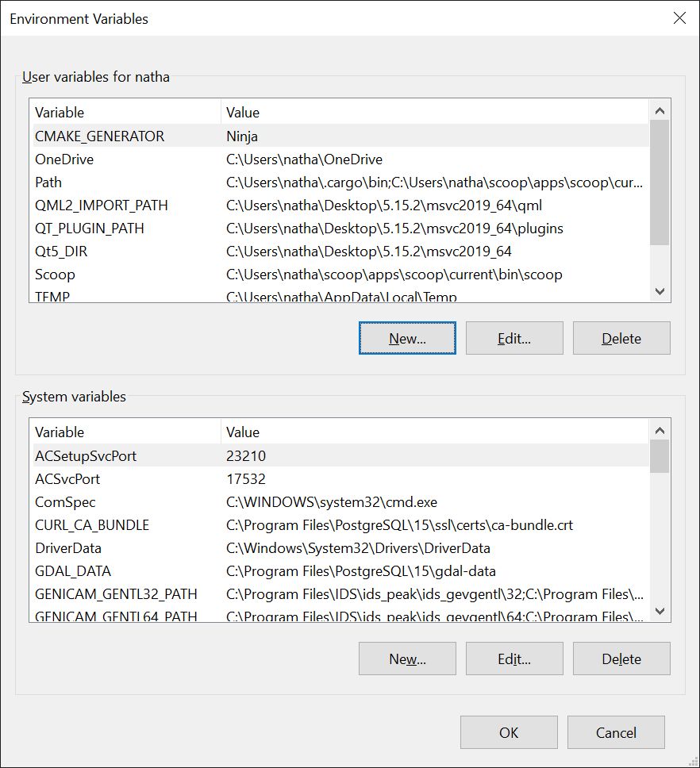The image size is (700, 768).
Task: Select the CMAKE_GENERATOR user variable
Action: (99, 136)
